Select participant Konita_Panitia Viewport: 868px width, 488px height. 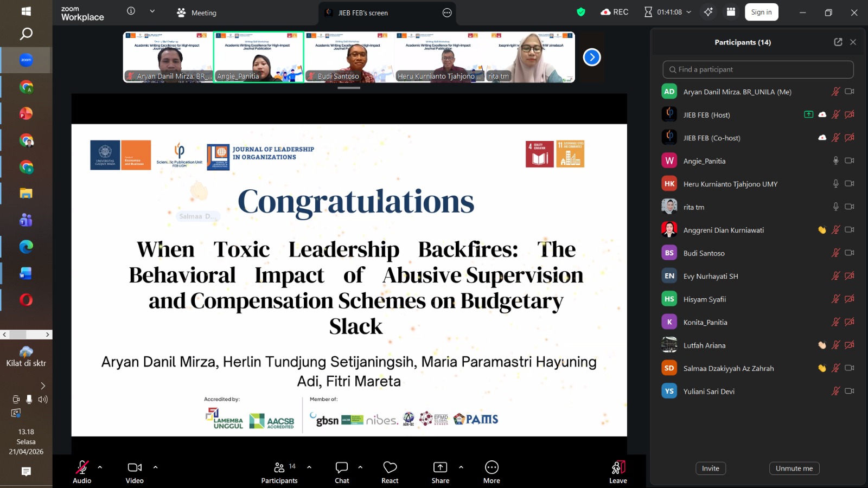coord(758,322)
